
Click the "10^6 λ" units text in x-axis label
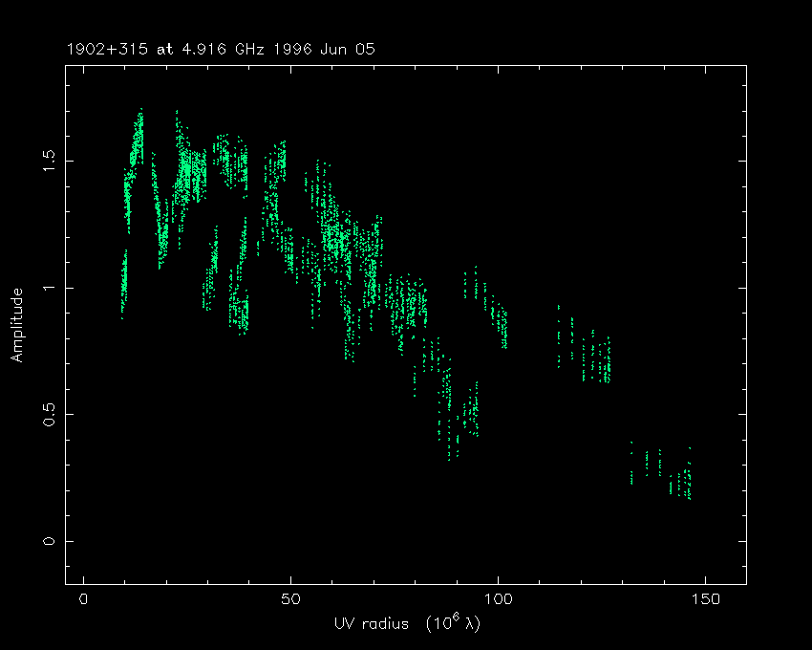point(441,621)
